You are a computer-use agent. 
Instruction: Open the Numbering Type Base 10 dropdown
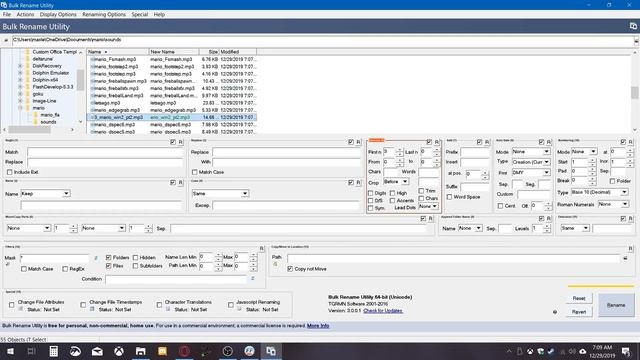tap(599, 192)
